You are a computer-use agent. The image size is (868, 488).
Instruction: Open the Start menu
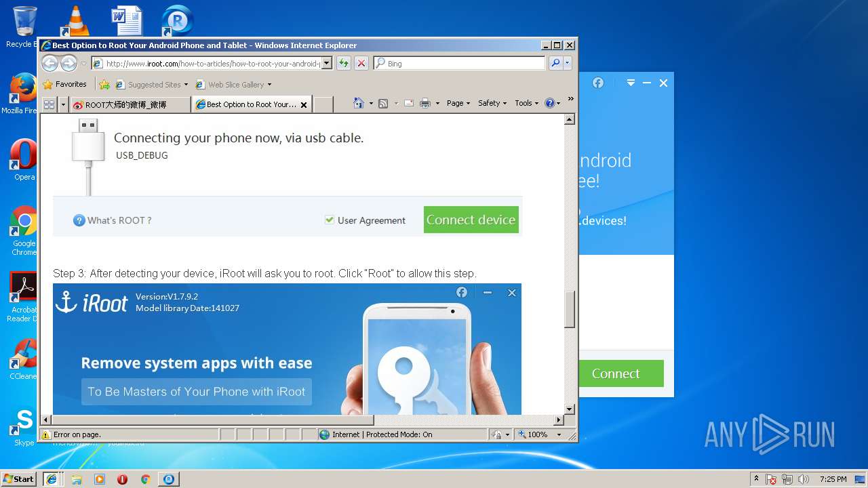(x=19, y=479)
